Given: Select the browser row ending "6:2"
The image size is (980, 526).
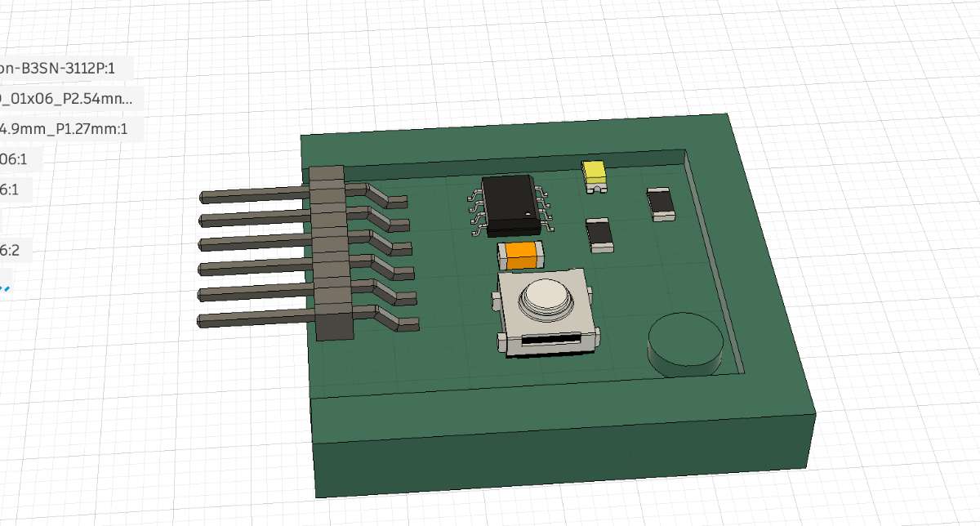Looking at the screenshot, I should click(x=16, y=250).
